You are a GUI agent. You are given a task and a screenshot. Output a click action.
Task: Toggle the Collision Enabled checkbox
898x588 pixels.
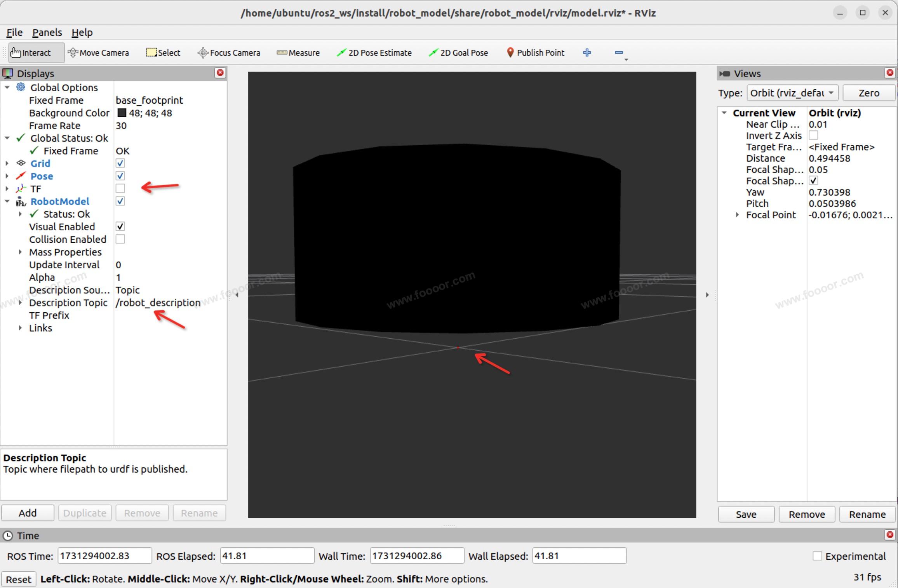pyautogui.click(x=120, y=239)
